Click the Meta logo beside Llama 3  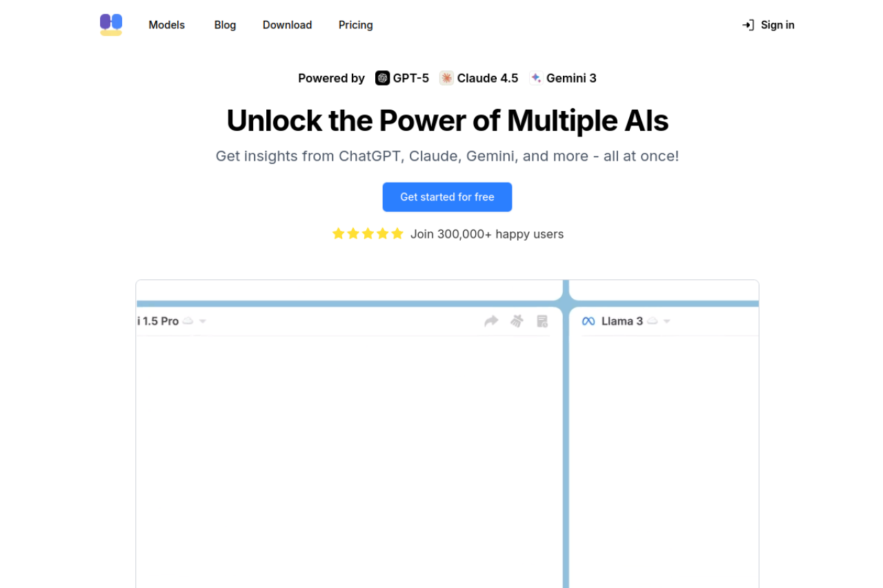(588, 321)
